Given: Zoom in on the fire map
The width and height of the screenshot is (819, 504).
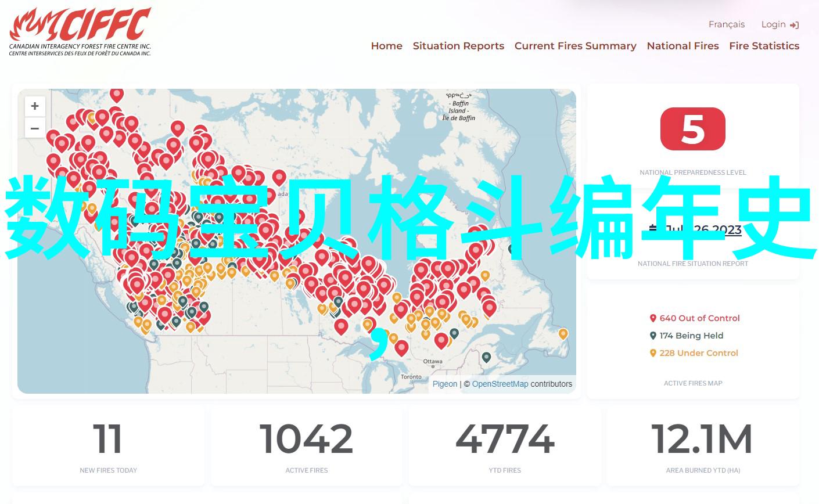Looking at the screenshot, I should (x=35, y=106).
